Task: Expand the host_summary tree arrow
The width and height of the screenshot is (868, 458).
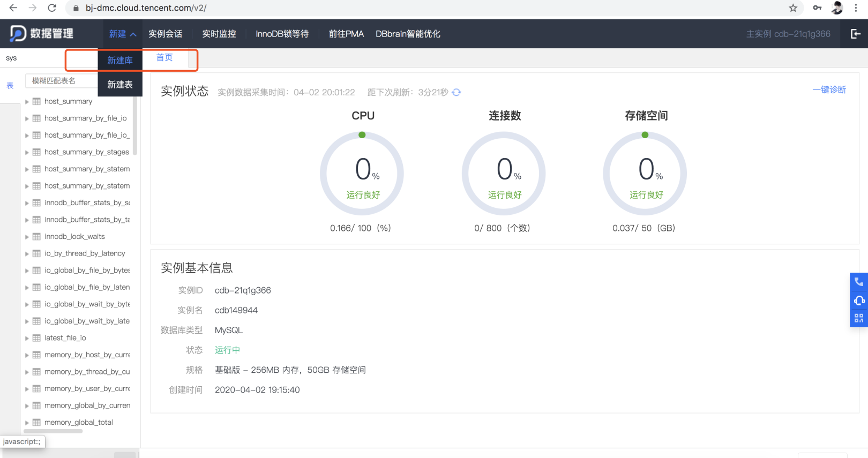Action: (27, 102)
